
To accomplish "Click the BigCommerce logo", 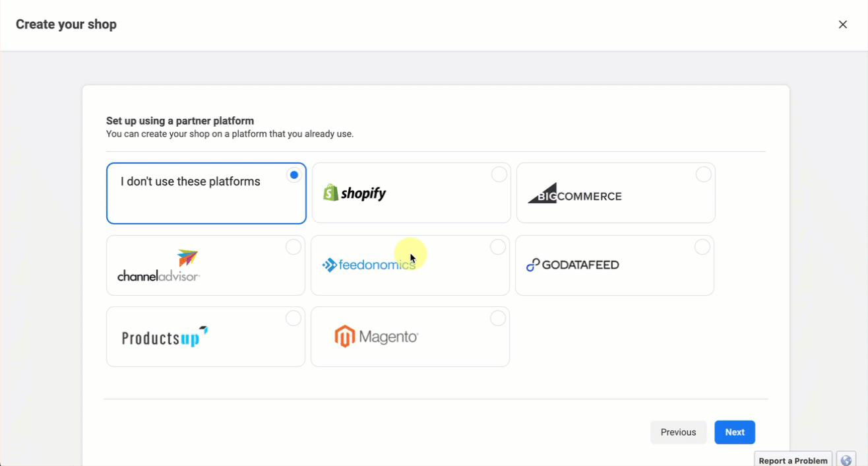I will (x=574, y=193).
